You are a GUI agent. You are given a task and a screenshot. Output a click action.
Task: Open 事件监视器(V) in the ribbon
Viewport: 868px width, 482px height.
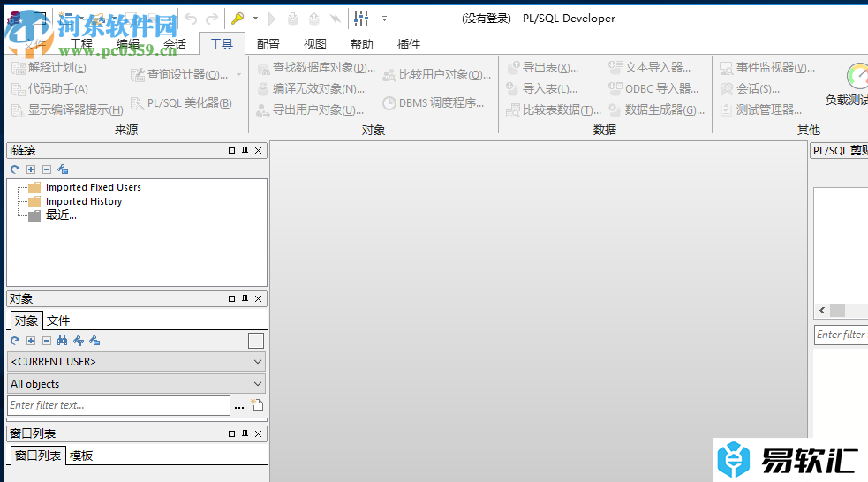point(767,67)
